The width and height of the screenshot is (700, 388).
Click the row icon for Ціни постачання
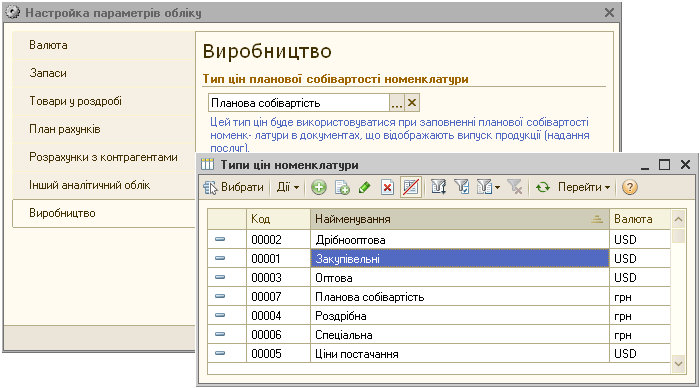pos(220,353)
